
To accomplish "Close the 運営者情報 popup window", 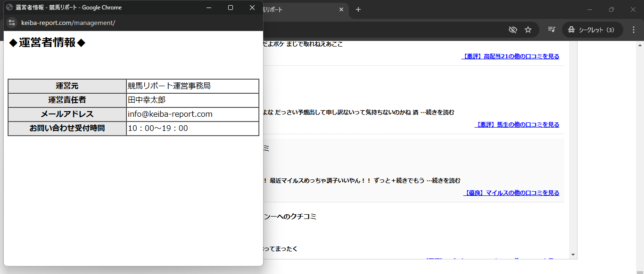I will [252, 8].
